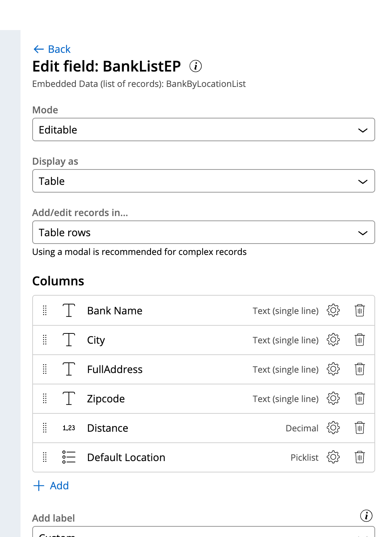Click the Embedded Data BankByLocationList subtitle
This screenshot has width=392, height=537.
(139, 84)
